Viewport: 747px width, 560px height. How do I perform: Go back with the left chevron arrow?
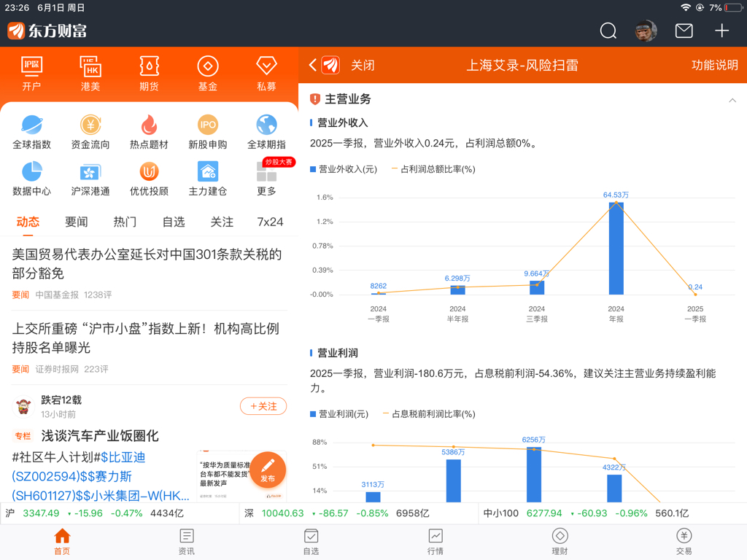click(313, 65)
